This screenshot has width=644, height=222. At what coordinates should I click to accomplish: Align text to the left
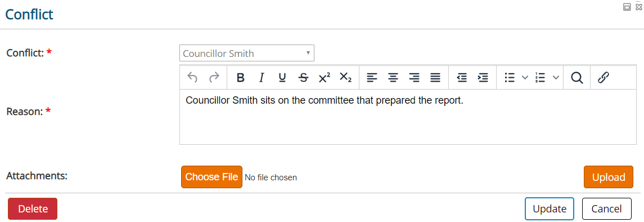tap(372, 77)
